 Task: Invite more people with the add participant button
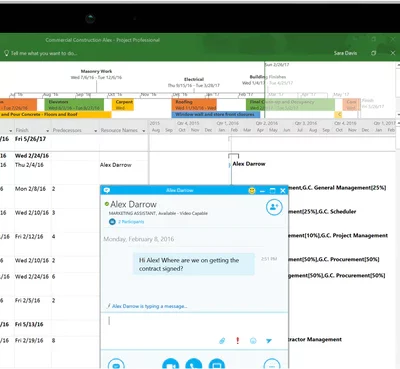(274, 207)
